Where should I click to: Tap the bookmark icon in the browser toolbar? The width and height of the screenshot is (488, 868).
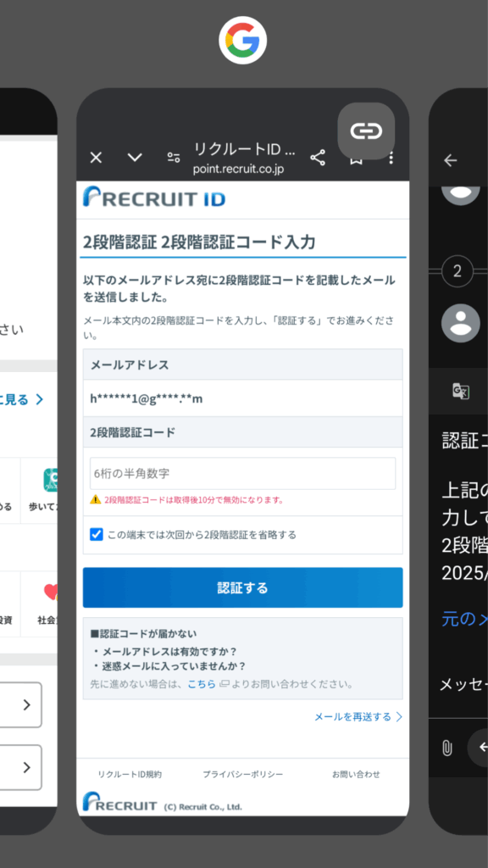click(356, 160)
